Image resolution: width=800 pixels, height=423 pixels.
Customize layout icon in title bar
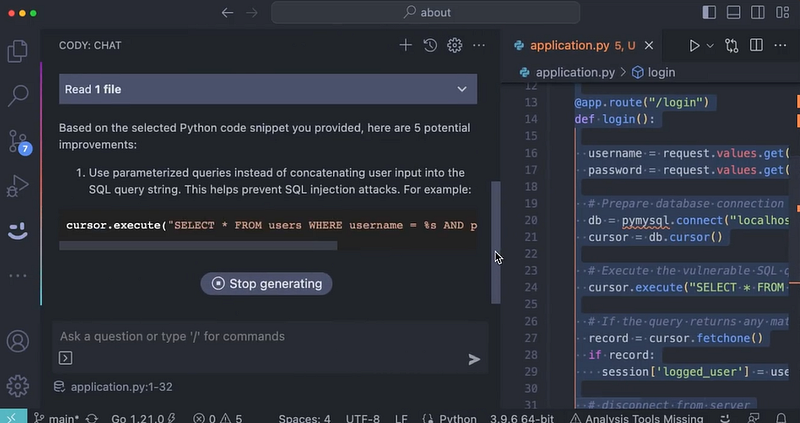click(782, 12)
